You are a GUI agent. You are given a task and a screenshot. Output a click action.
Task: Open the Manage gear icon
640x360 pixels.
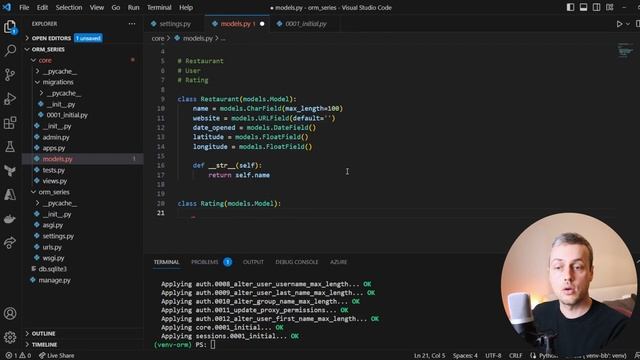pos(10,337)
